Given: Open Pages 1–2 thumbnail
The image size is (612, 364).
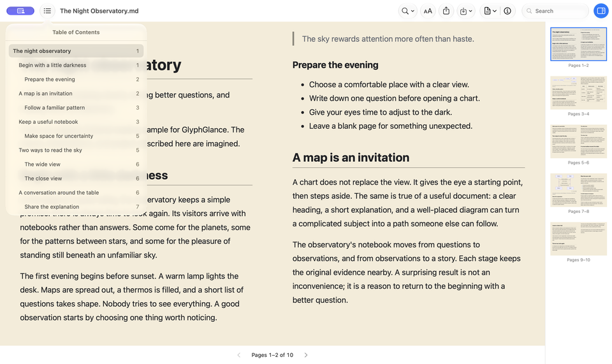Looking at the screenshot, I should [578, 44].
